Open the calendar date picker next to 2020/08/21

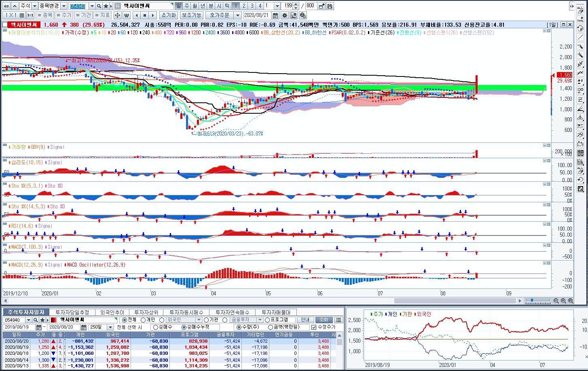275,15
